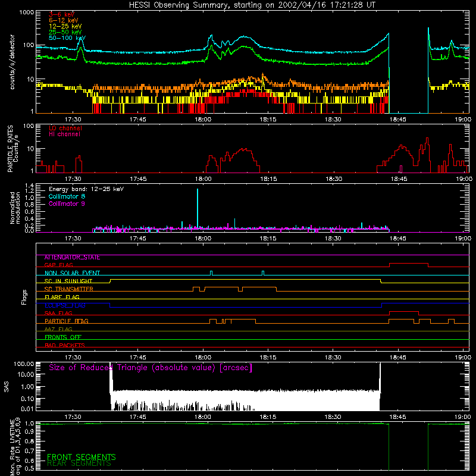The height and width of the screenshot is (476, 476).
Task: Click the Mon. Rate LIVETIME axis title
Action: coord(15,447)
